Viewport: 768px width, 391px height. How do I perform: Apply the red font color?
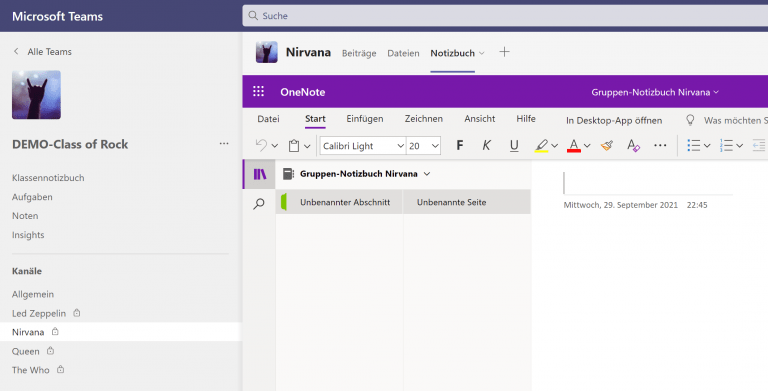coord(574,146)
